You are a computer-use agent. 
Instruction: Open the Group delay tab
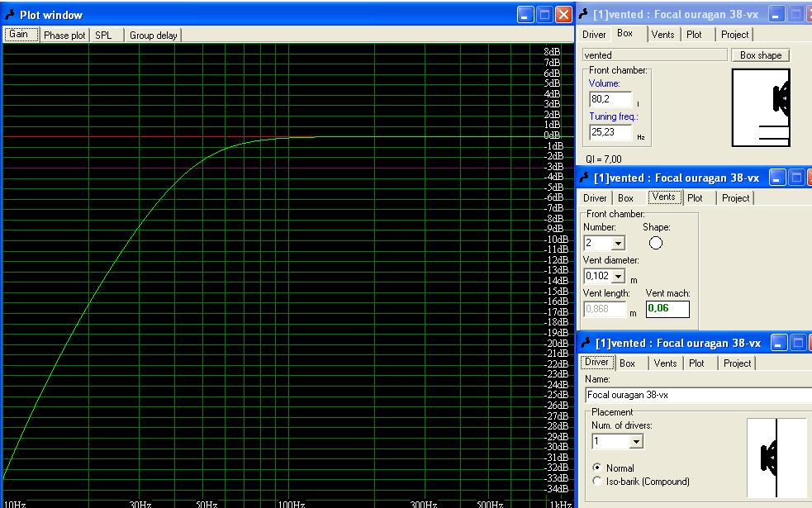coord(153,36)
